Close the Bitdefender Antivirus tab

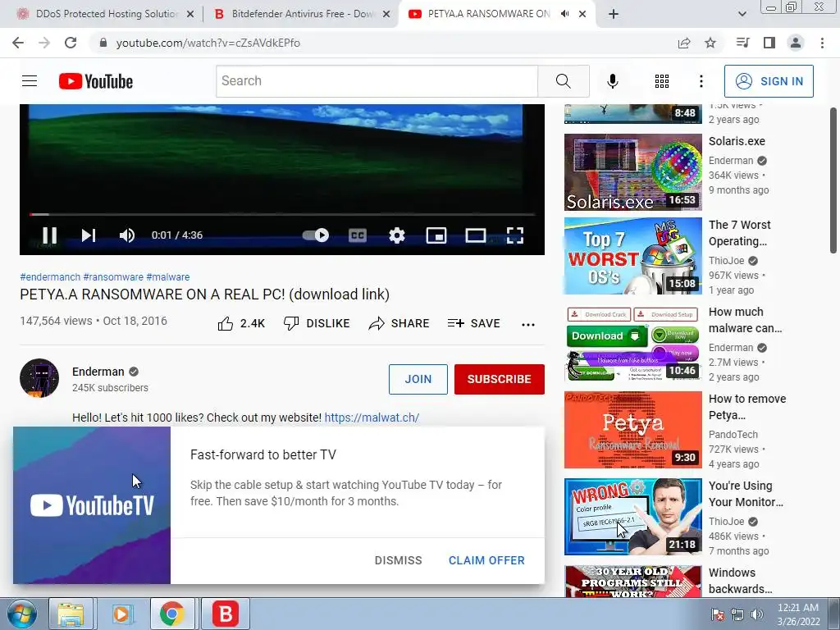pyautogui.click(x=386, y=15)
